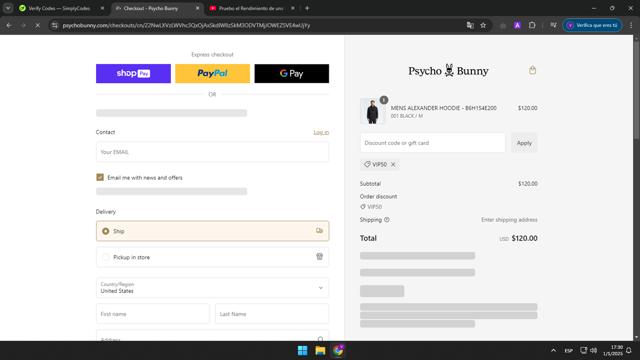640x360 pixels.
Task: Click the address bar URL
Action: coord(186,25)
